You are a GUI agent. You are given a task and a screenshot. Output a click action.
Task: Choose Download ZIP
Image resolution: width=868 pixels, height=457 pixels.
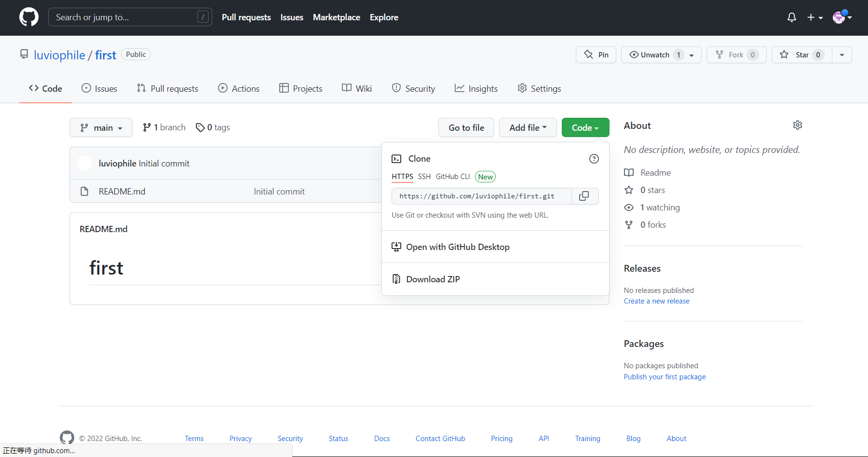[x=495, y=279]
